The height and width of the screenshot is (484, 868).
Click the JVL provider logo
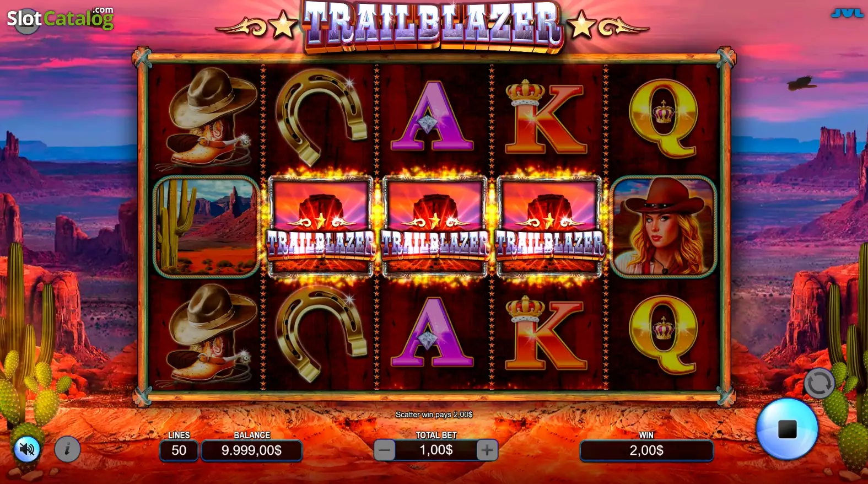coord(847,13)
